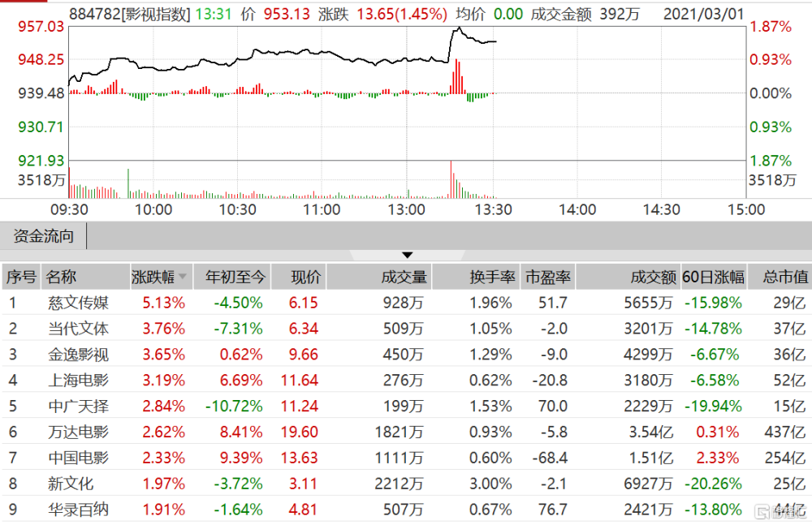Click 新文化's volume cell 2212万
812x525 pixels.
click(399, 484)
